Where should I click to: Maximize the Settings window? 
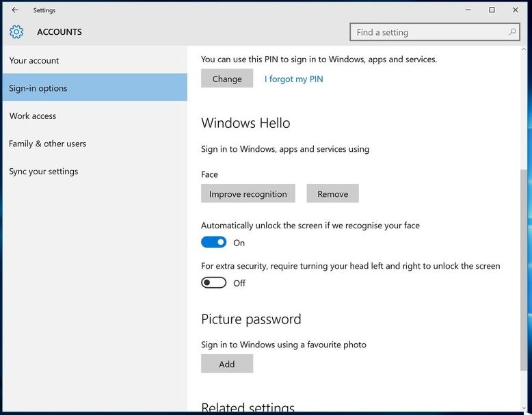(x=492, y=10)
